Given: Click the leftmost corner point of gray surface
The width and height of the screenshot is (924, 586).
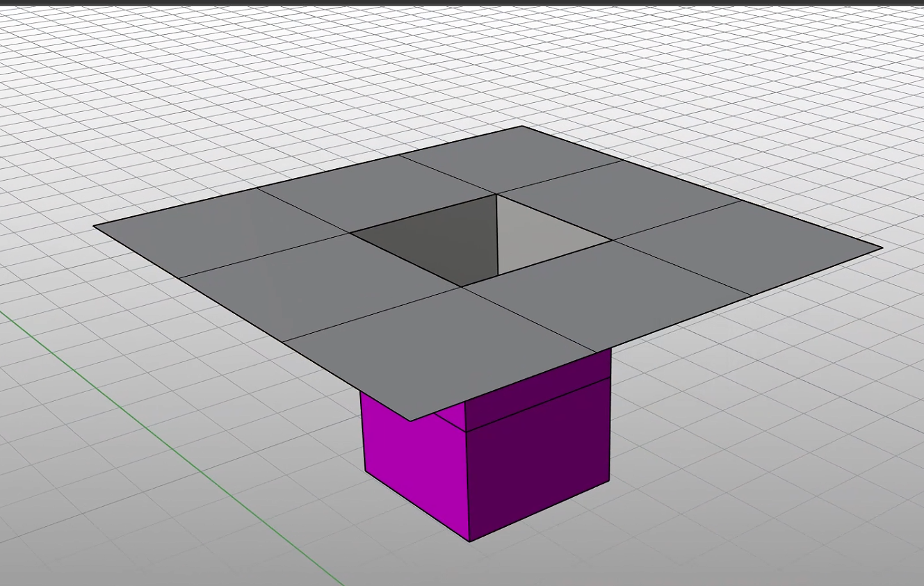Looking at the screenshot, I should (x=95, y=226).
